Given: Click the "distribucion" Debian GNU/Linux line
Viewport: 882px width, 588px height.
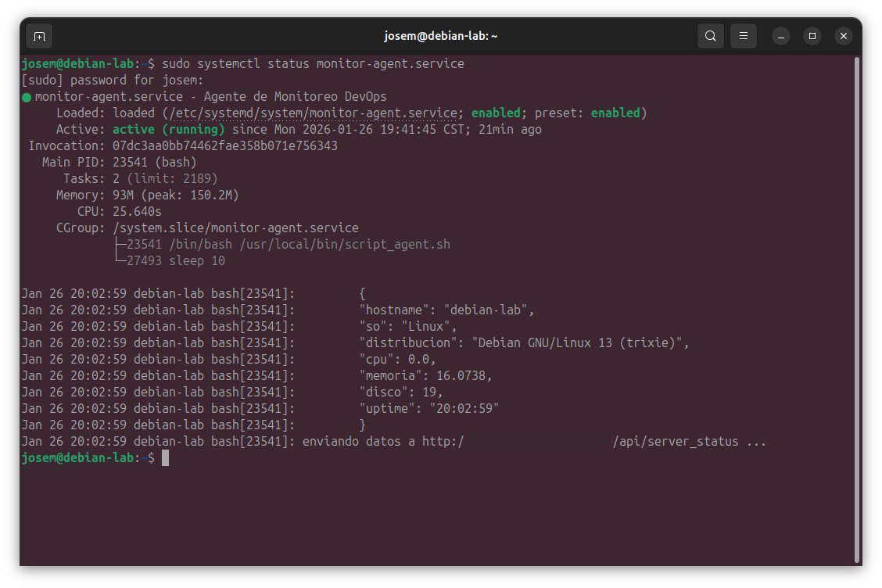Looking at the screenshot, I should 524,343.
